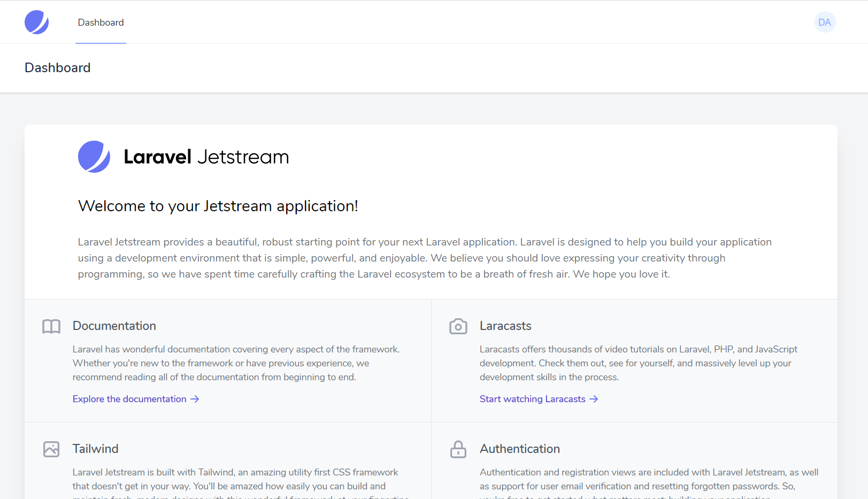Click the Laravel Jetstream intro paragraph
The image size is (868, 499).
click(425, 258)
